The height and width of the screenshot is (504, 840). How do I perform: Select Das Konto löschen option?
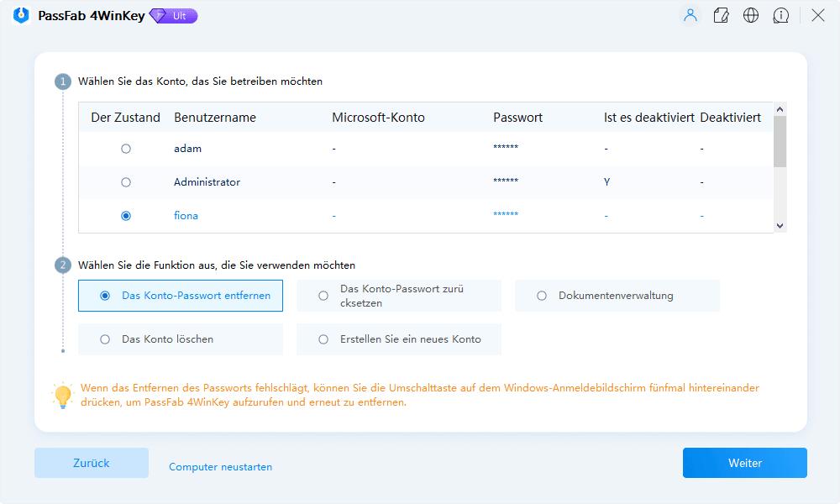pyautogui.click(x=103, y=339)
